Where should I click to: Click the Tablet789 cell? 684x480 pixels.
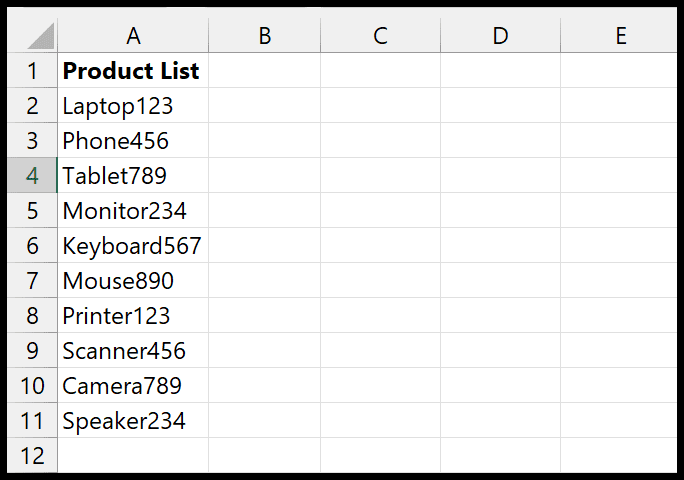133,175
